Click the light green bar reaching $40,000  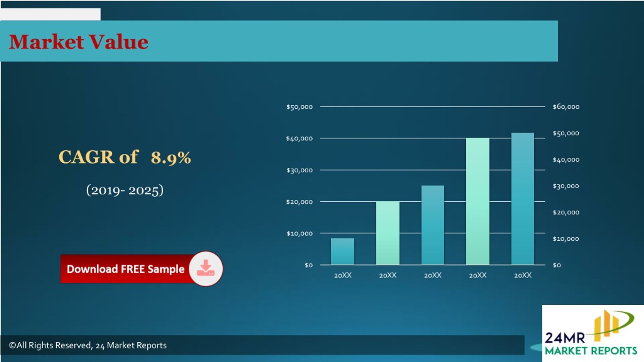coord(478,201)
